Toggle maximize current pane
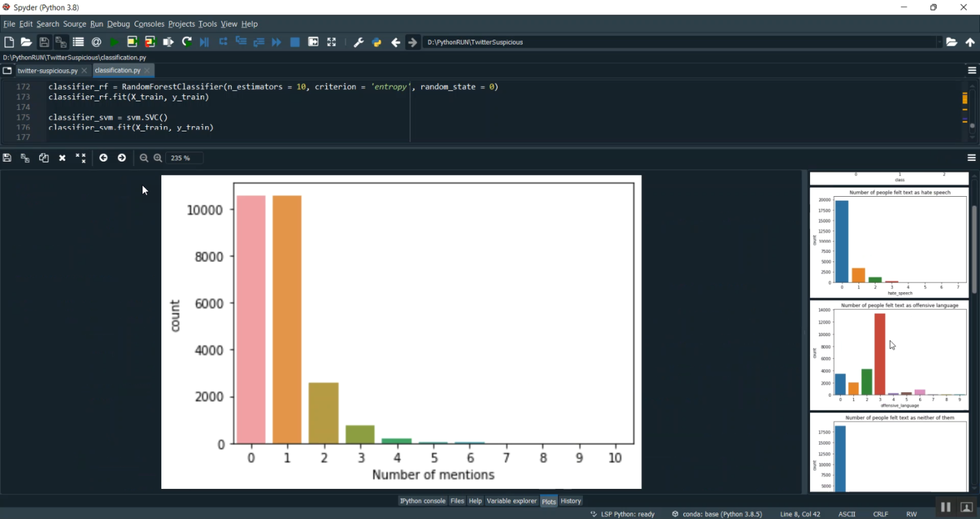This screenshot has width=980, height=519. coord(313,42)
